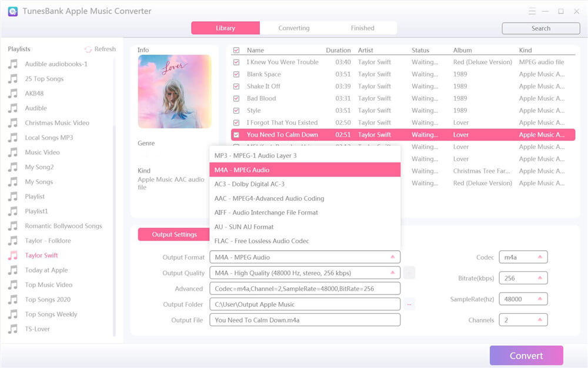Switch to the Converting tab

point(294,28)
